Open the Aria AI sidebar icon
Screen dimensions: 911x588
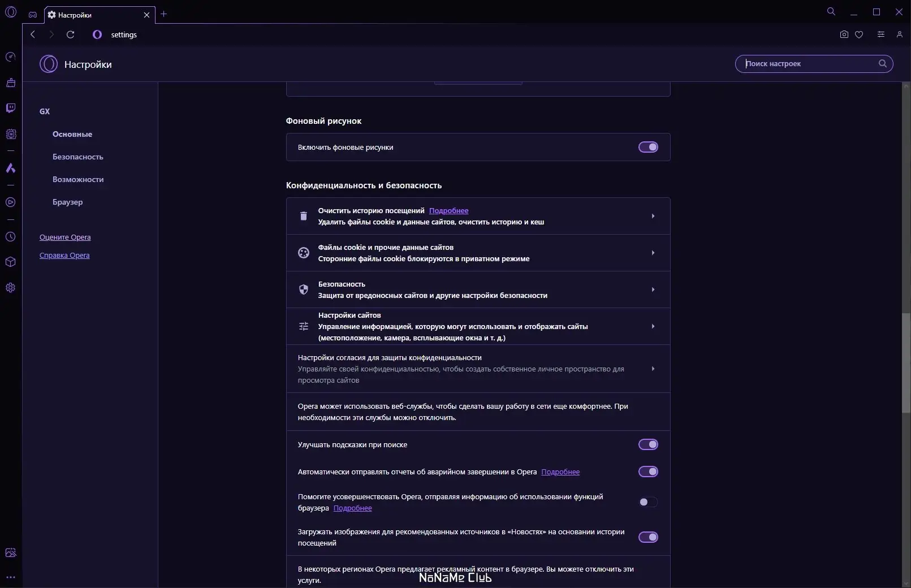(x=10, y=168)
